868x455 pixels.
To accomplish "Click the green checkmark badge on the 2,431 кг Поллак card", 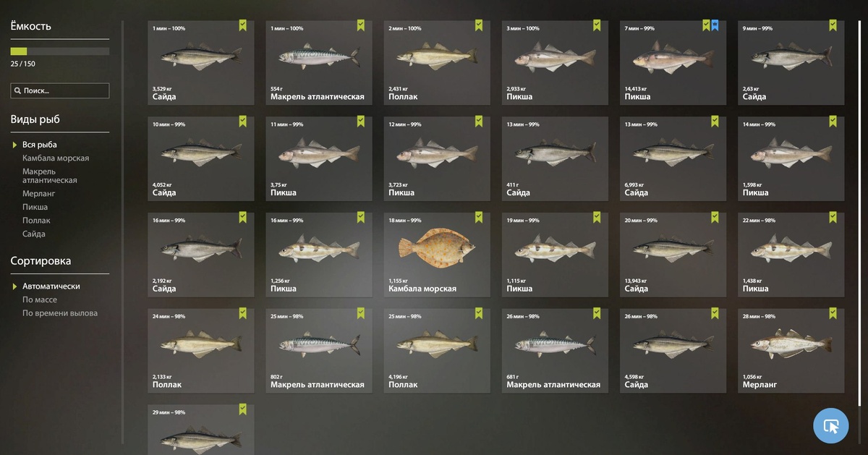I will point(479,25).
